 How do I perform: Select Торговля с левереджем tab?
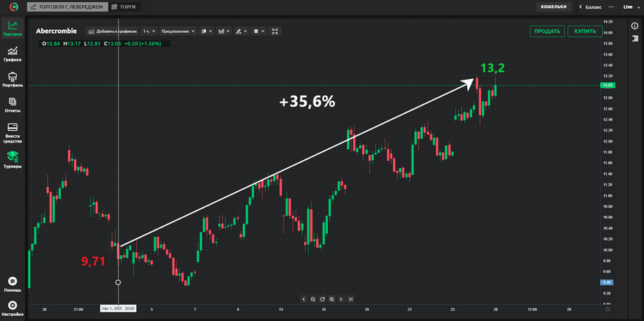click(x=67, y=7)
